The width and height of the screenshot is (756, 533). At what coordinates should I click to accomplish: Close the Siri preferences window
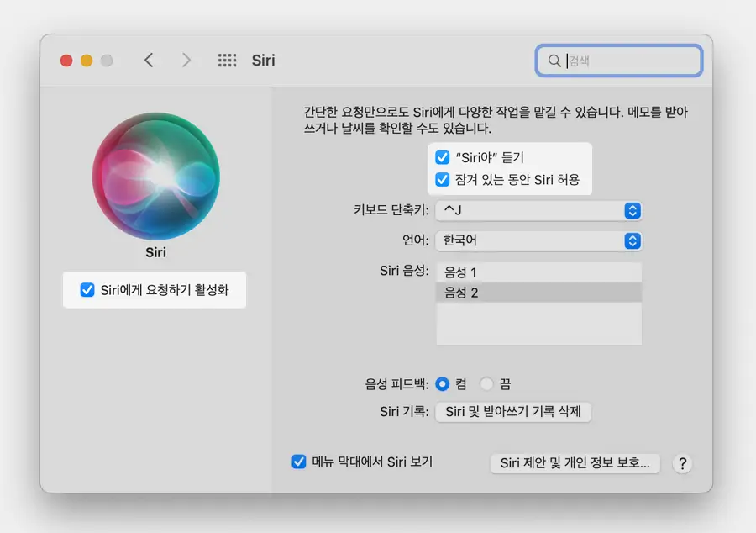66,61
